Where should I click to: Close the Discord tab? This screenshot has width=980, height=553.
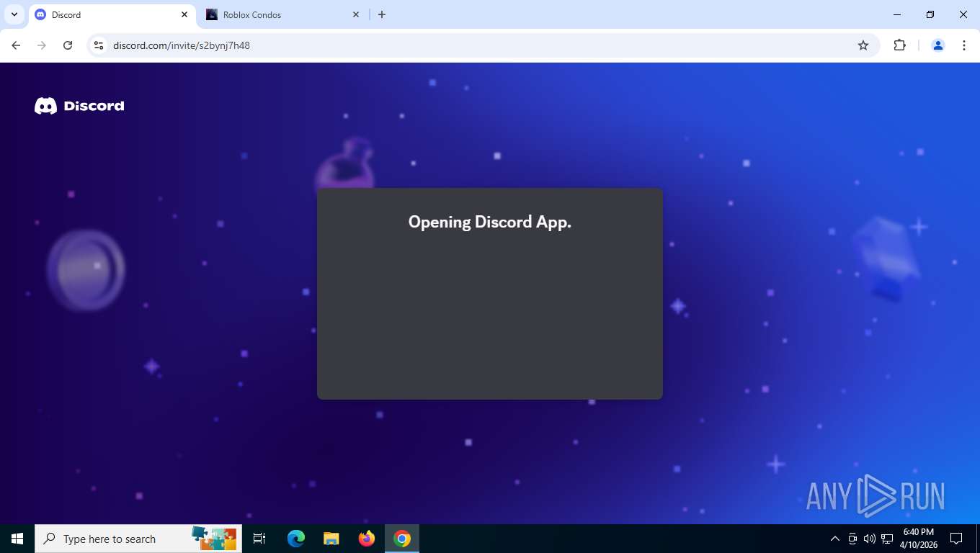click(184, 14)
